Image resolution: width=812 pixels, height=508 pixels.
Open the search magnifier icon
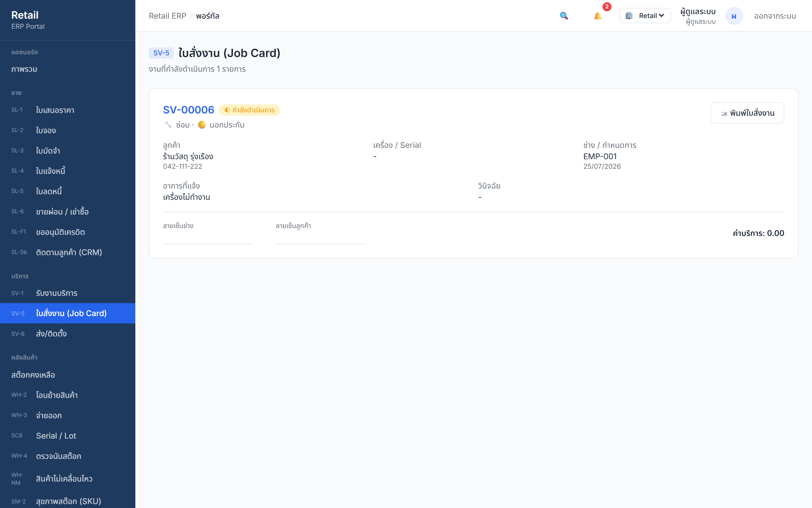(564, 16)
